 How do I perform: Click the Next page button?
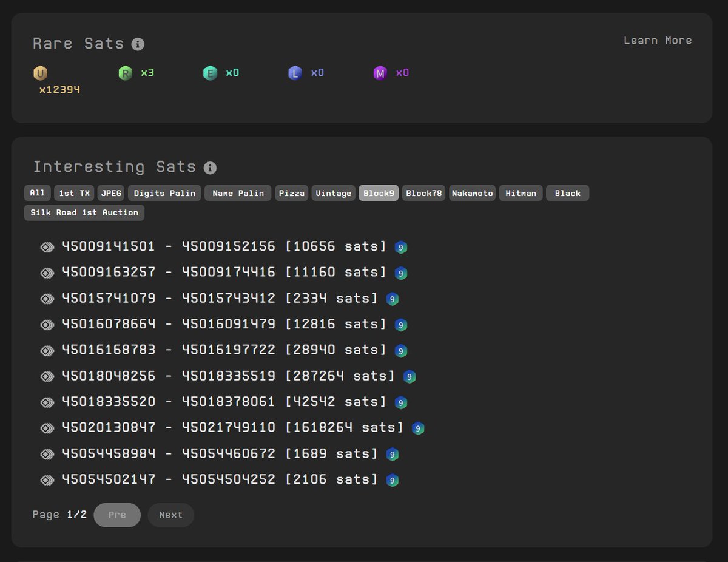(170, 515)
